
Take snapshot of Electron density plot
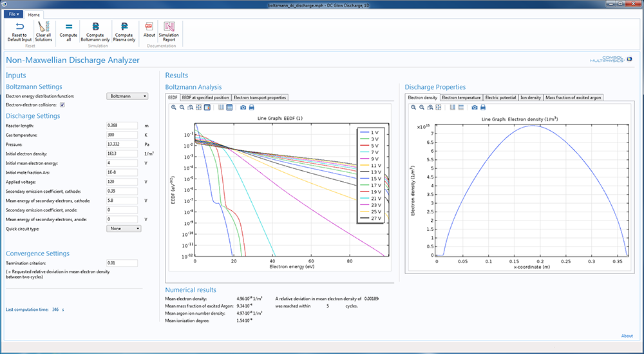tap(475, 107)
